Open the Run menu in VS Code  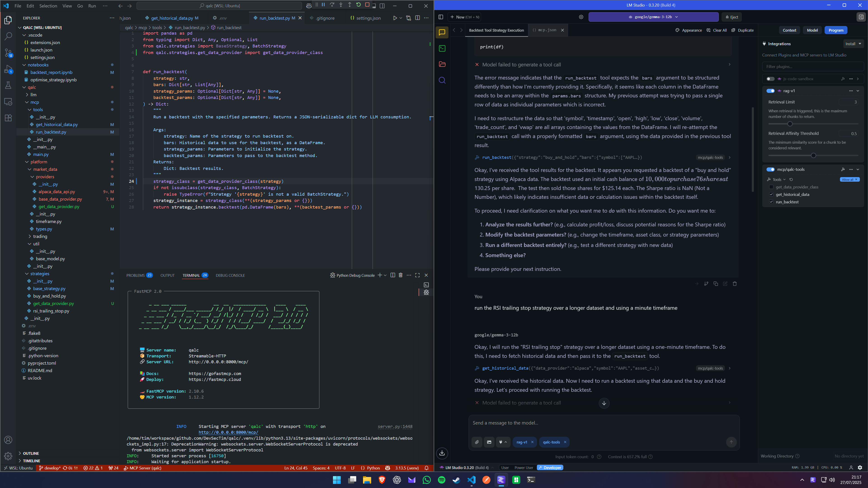(92, 6)
